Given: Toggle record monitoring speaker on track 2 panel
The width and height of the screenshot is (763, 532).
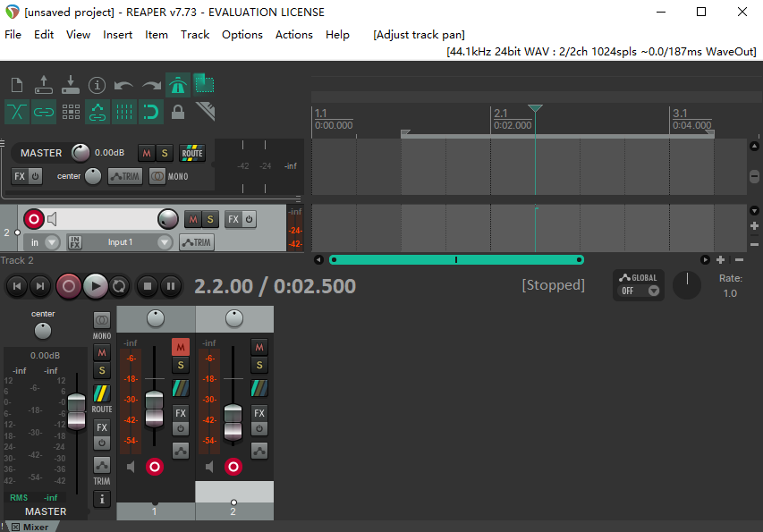Looking at the screenshot, I should tap(52, 219).
